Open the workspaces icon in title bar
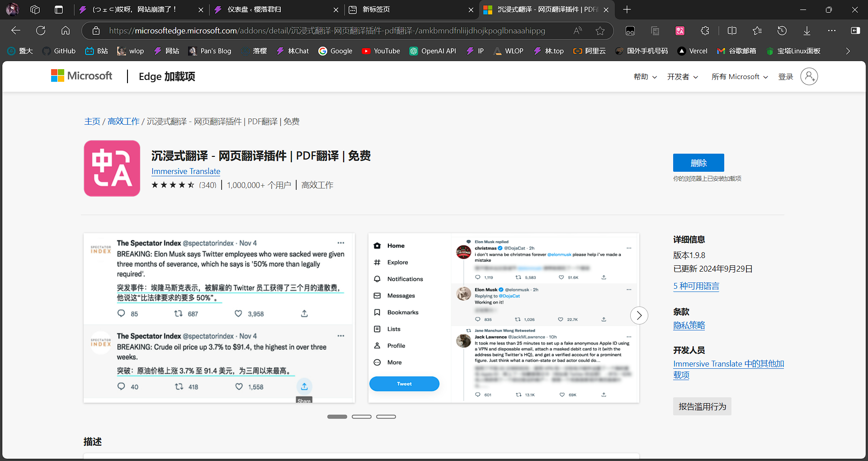This screenshot has height=461, width=868. tap(35, 9)
